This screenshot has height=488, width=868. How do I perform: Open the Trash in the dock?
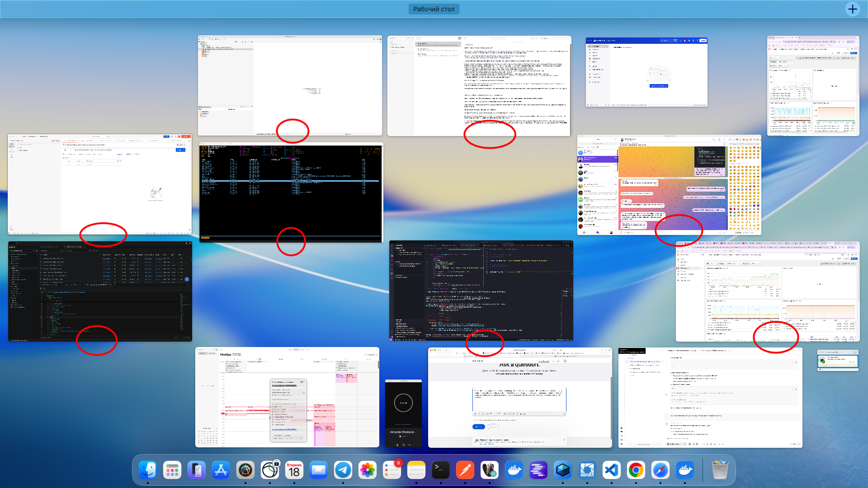(720, 470)
